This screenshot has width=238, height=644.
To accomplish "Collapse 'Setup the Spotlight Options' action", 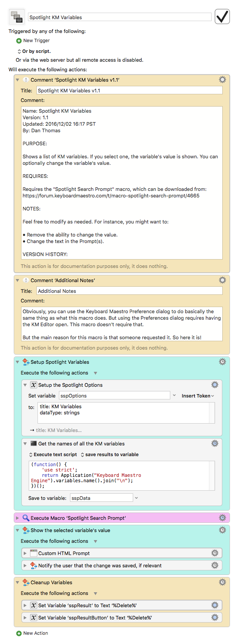I will coord(25,385).
